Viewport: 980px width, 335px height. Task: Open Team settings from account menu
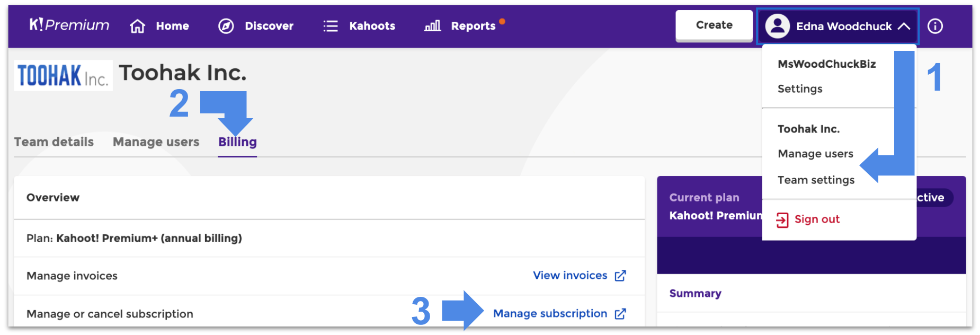(x=816, y=180)
